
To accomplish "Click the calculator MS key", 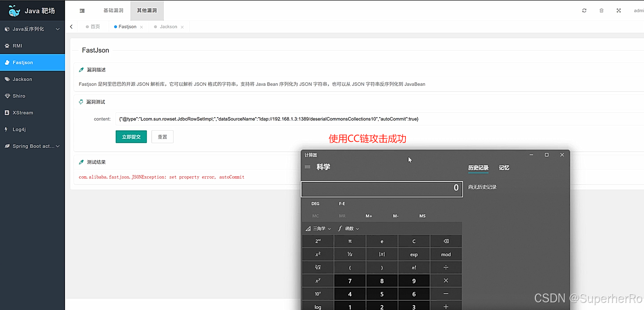I will pyautogui.click(x=422, y=216).
